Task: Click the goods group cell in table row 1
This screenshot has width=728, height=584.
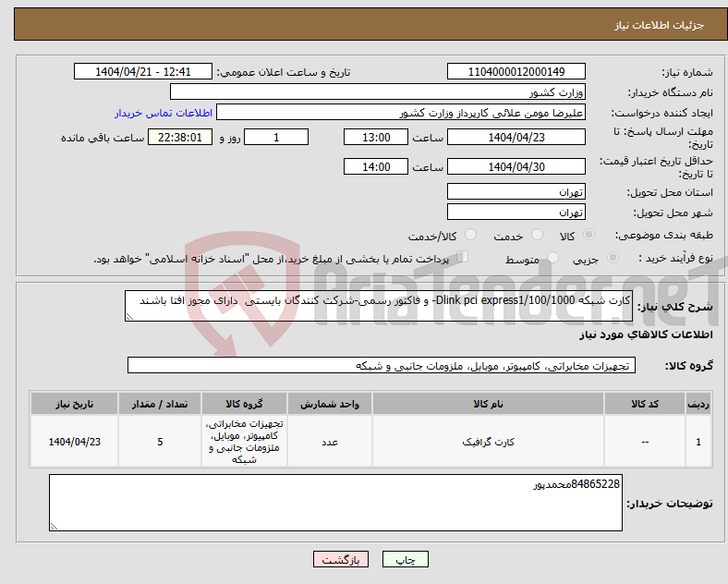Action: pos(244,441)
